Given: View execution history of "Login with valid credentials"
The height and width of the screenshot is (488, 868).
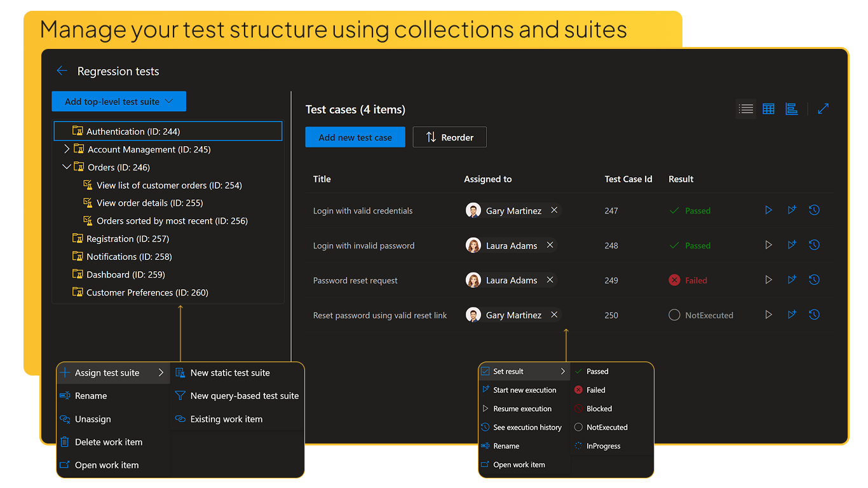Looking at the screenshot, I should [x=814, y=210].
